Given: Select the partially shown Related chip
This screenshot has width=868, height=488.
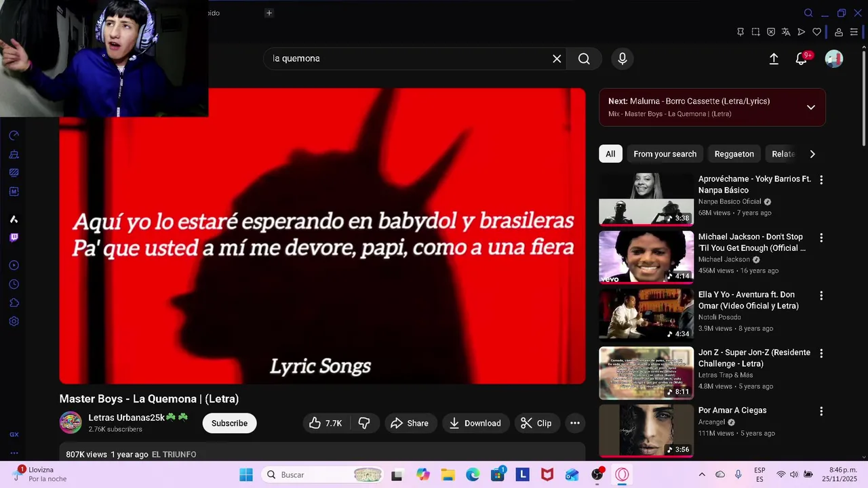Looking at the screenshot, I should (781, 154).
